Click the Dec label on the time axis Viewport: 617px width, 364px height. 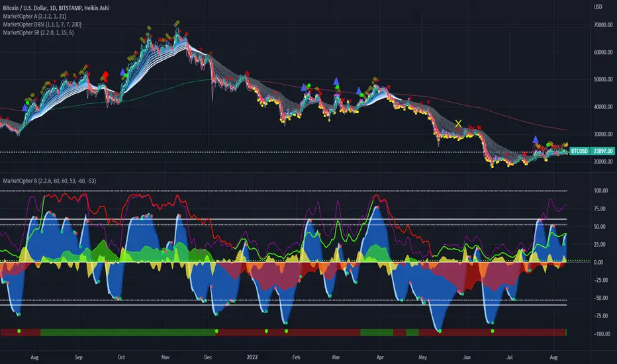(x=208, y=357)
